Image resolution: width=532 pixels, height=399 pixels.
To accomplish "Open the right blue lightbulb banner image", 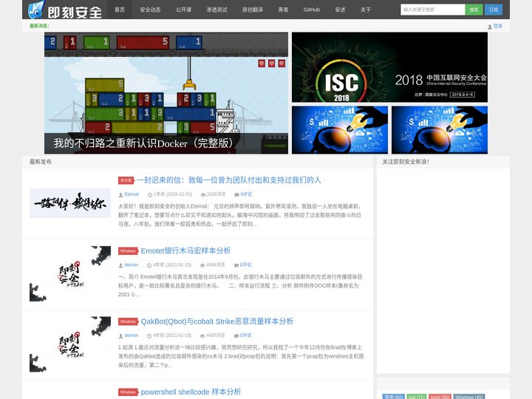I will pyautogui.click(x=440, y=129).
